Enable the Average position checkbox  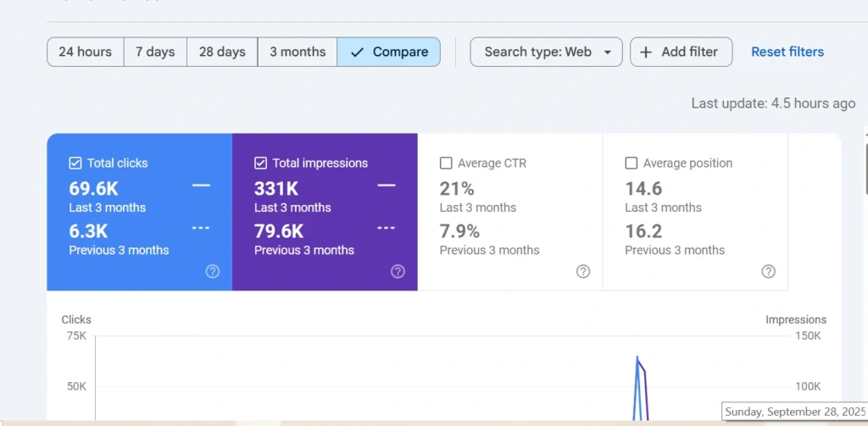(x=631, y=163)
